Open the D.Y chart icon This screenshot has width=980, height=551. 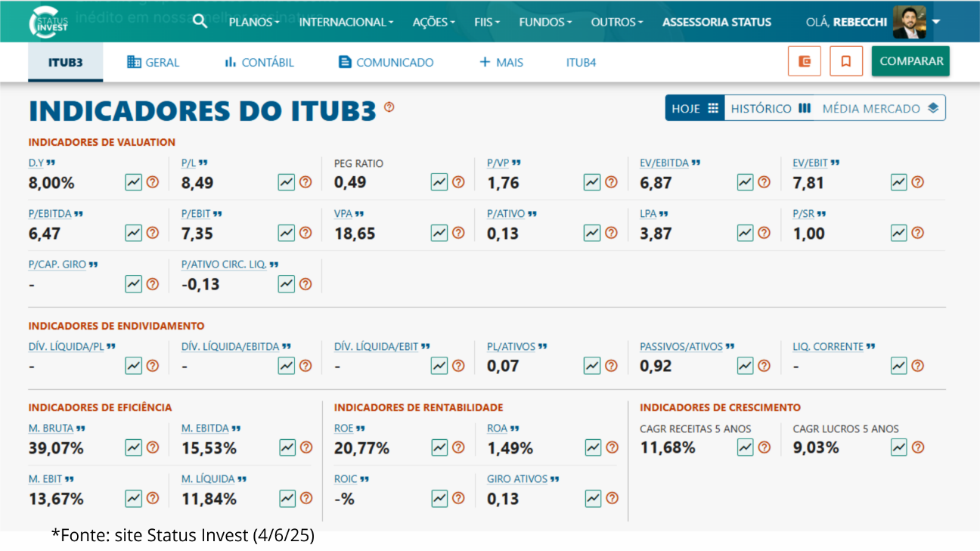[x=134, y=182]
